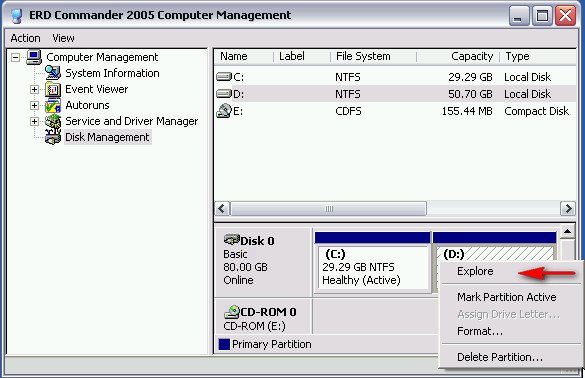The image size is (585, 378).
Task: Click the CD-ROM 0 drive icon
Action: tap(231, 312)
